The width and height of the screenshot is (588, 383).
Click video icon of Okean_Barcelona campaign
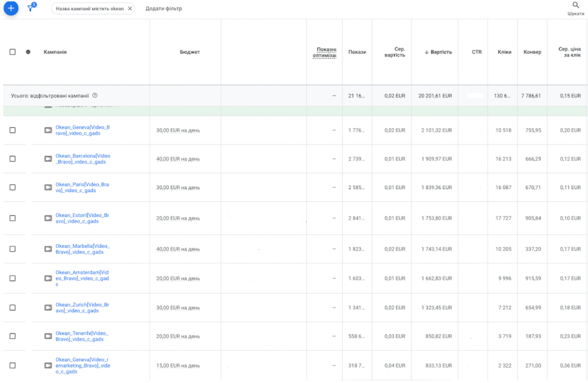pos(48,159)
